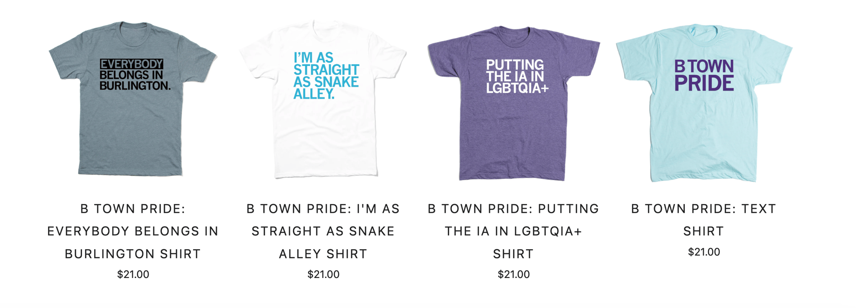Open the gray Everybody Belongs shirt image
Screen dimensions: 868x308
coord(133,99)
